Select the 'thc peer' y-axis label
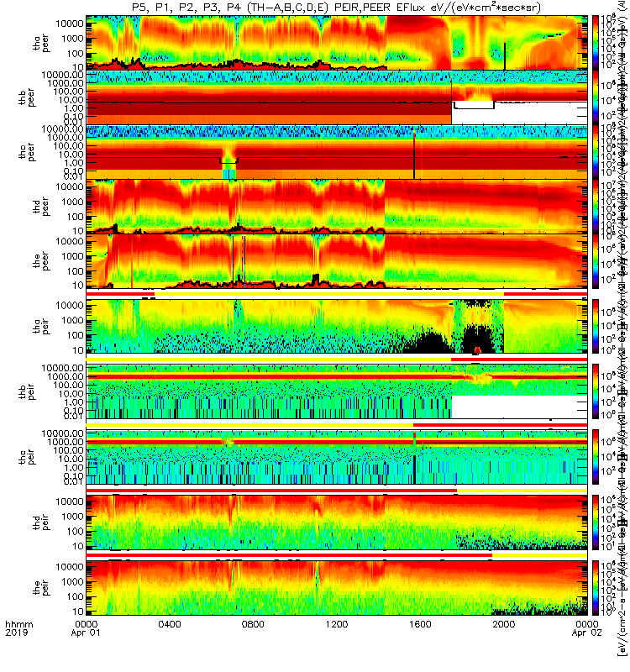 pyautogui.click(x=28, y=152)
